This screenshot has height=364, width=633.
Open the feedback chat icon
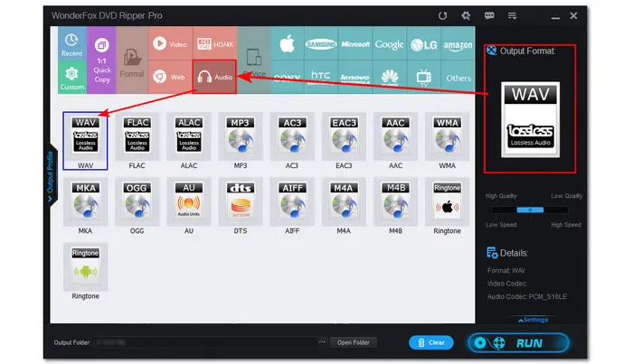coord(489,15)
